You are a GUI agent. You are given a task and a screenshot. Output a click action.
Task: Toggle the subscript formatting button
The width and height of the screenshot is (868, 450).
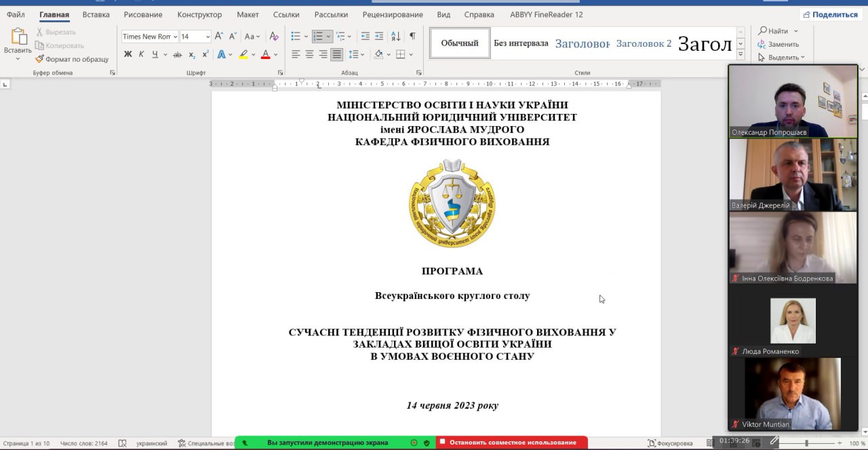pos(192,55)
